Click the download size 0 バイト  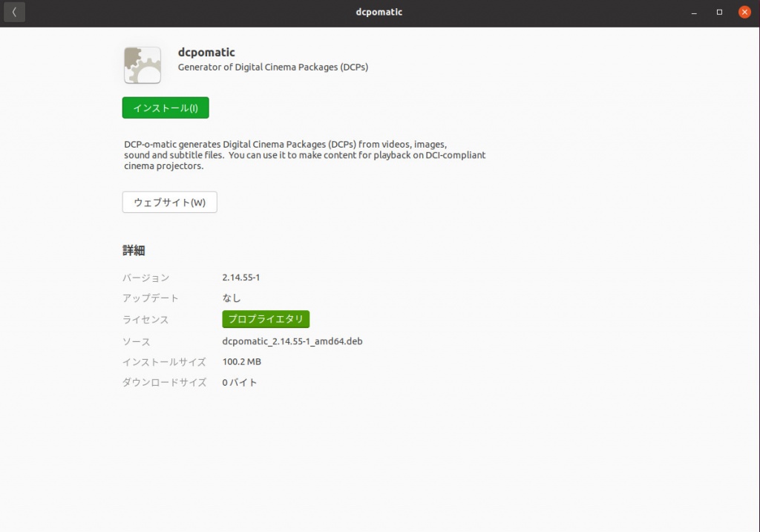pyautogui.click(x=240, y=382)
